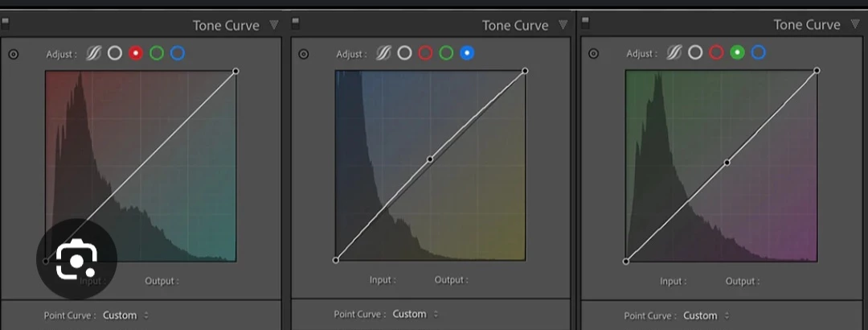The width and height of the screenshot is (868, 330).
Task: Choose red channel circle in right panel
Action: tap(716, 52)
